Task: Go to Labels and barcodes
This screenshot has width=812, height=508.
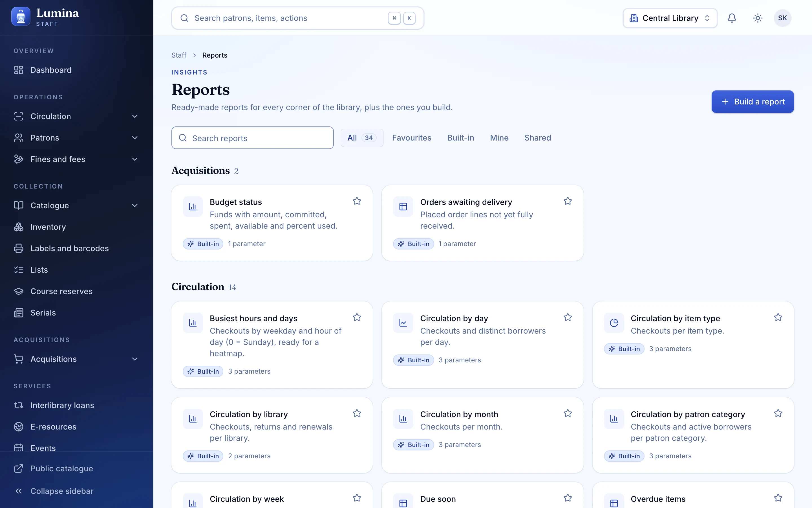Action: (x=76, y=248)
